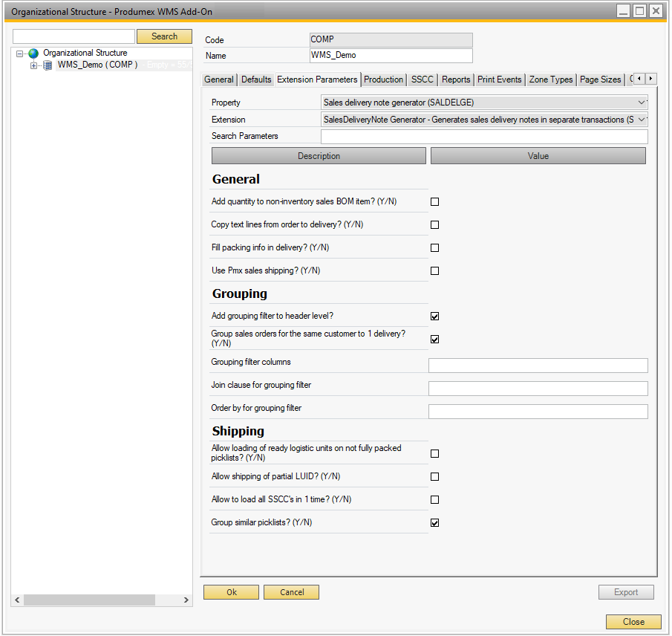Enable Copy text lines from order checkbox
The width and height of the screenshot is (672, 636).
coord(435,224)
